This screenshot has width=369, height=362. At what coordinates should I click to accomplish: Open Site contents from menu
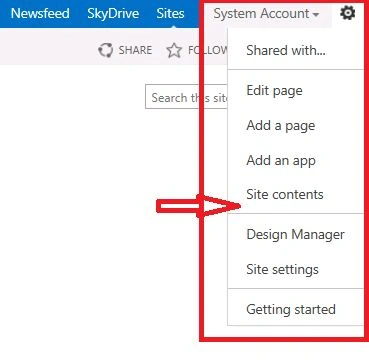[x=295, y=194]
